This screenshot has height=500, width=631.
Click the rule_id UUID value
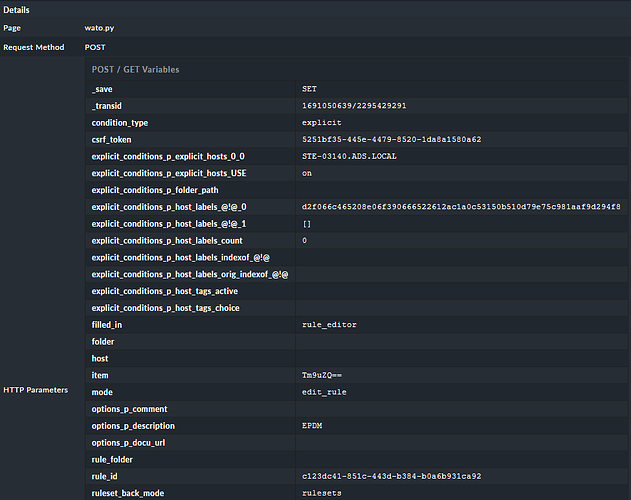[391, 476]
